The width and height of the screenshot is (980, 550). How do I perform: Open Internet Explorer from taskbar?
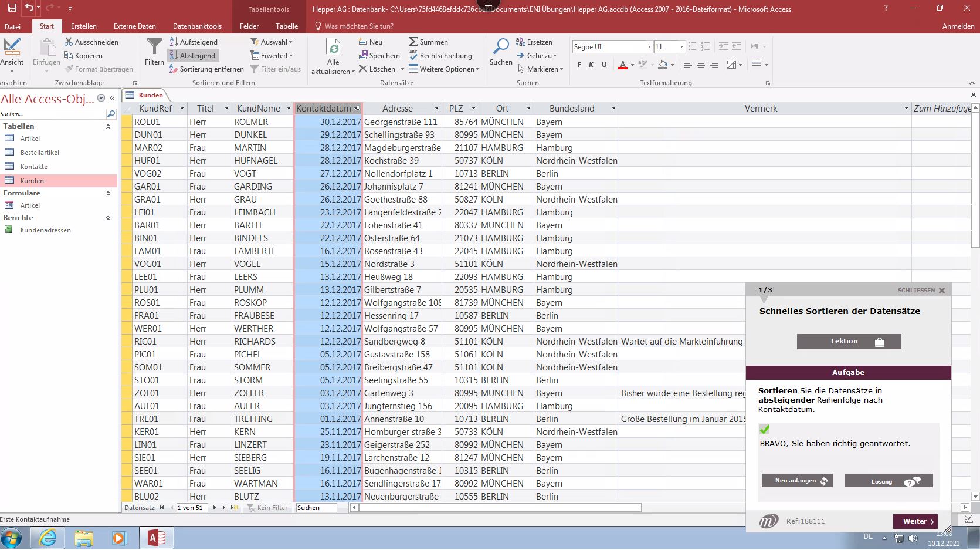[48, 538]
